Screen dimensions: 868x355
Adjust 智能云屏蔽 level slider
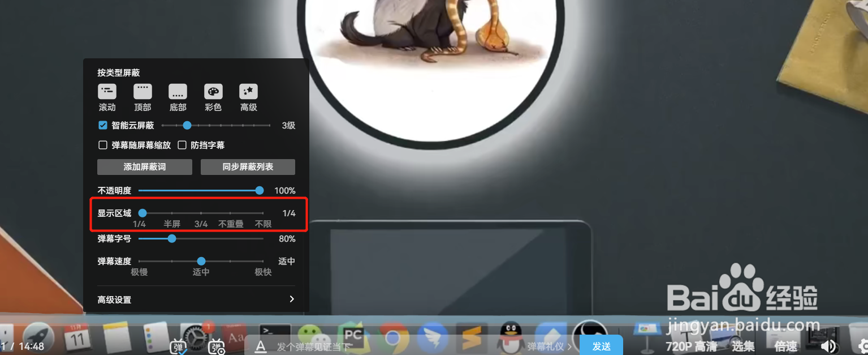[216, 125]
